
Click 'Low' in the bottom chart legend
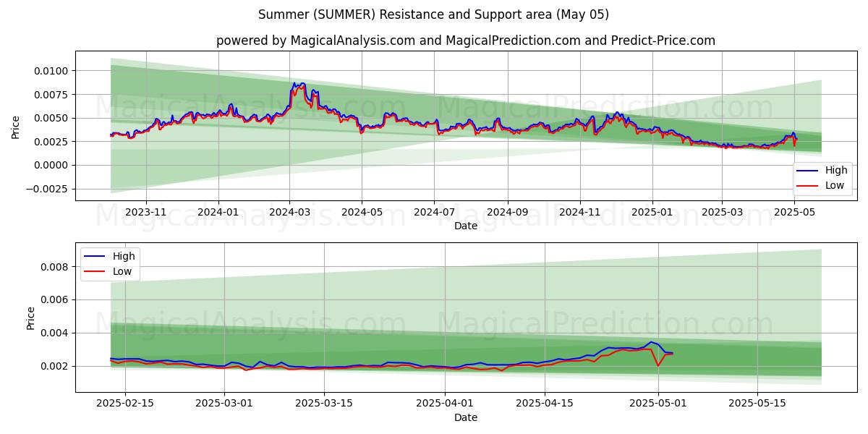click(x=123, y=271)
